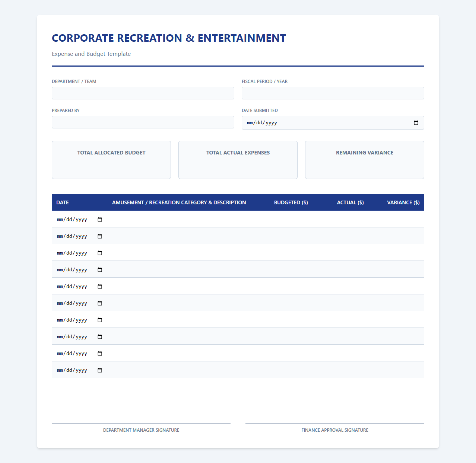476x463 pixels.
Task: Select the Total Allocated Budget card
Action: [x=111, y=160]
